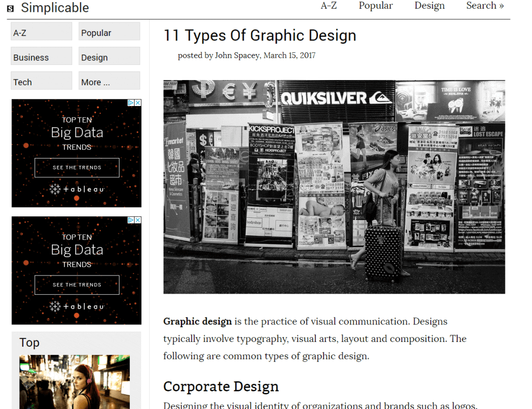Viewport: 532px width, 409px height.
Task: Click the Tableau logo in the second ad
Action: click(77, 307)
